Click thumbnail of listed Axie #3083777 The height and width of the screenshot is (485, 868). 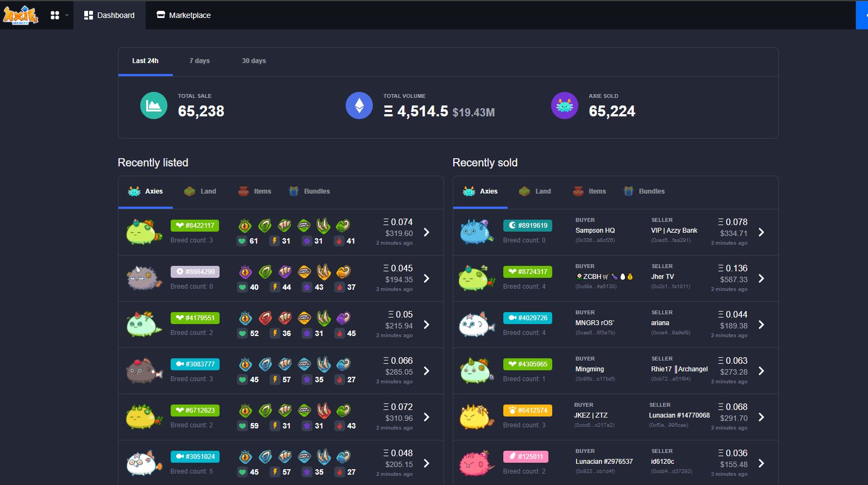coord(144,371)
